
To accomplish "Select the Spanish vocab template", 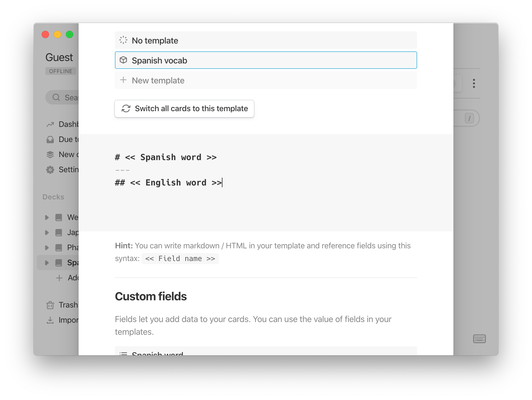I will pos(266,60).
